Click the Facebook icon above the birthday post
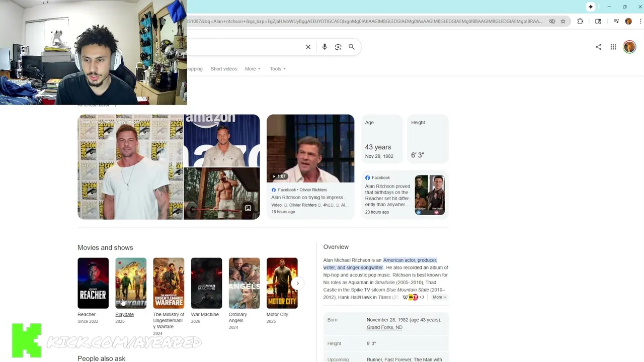 coord(367,177)
